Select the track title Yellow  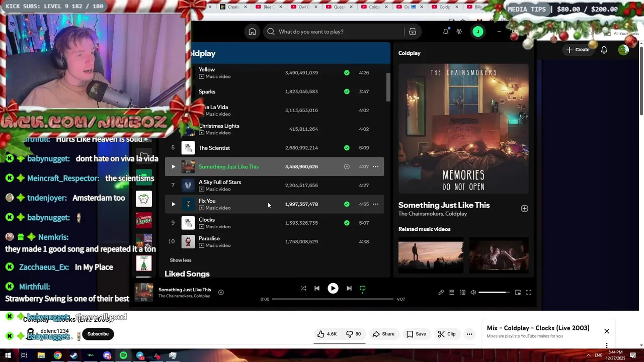tap(207, 69)
